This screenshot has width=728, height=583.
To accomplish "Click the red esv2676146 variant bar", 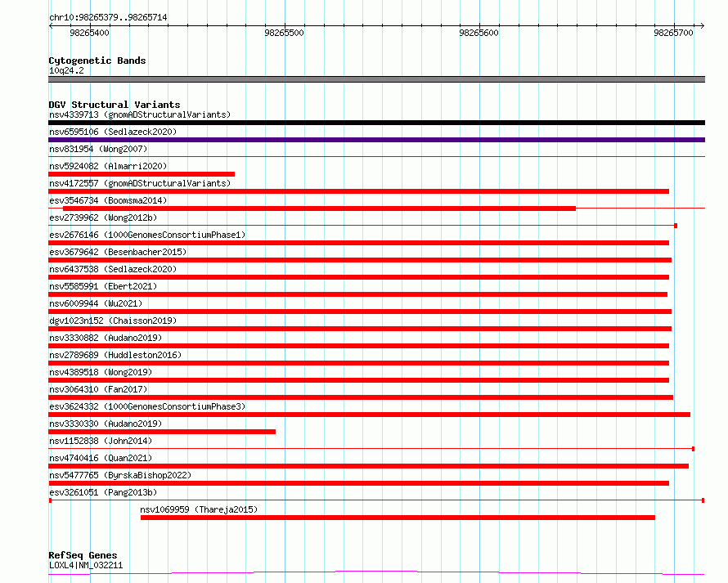I will tap(358, 243).
